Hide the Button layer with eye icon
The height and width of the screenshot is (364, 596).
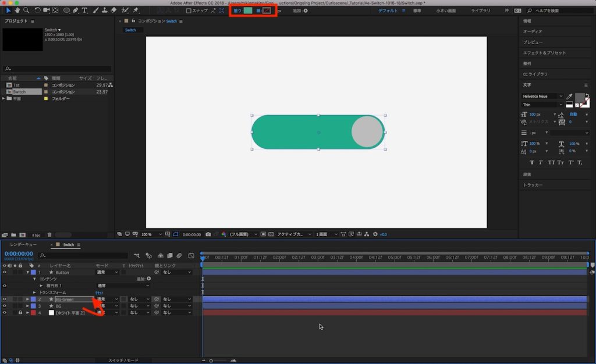(x=5, y=272)
